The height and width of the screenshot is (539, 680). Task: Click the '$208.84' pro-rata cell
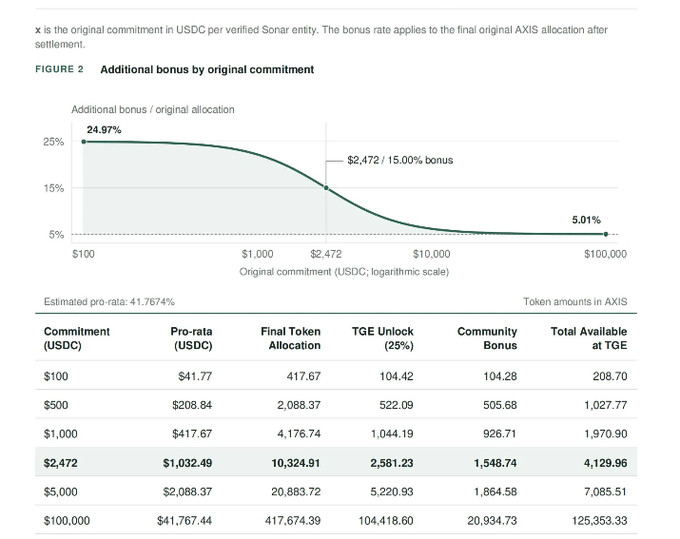(192, 405)
